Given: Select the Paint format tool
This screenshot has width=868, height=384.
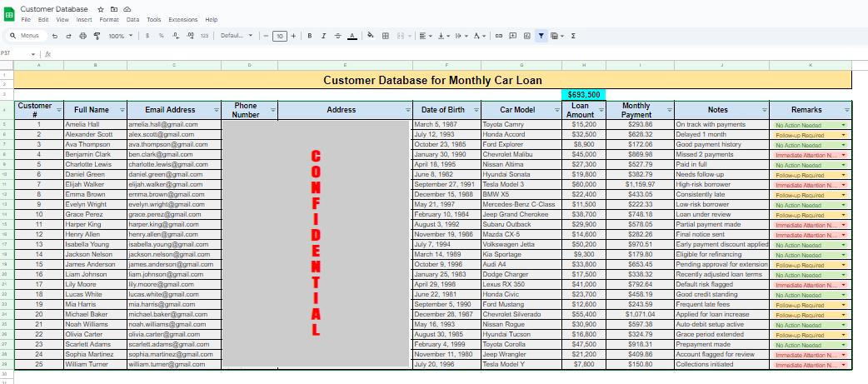Looking at the screenshot, I should pyautogui.click(x=97, y=36).
